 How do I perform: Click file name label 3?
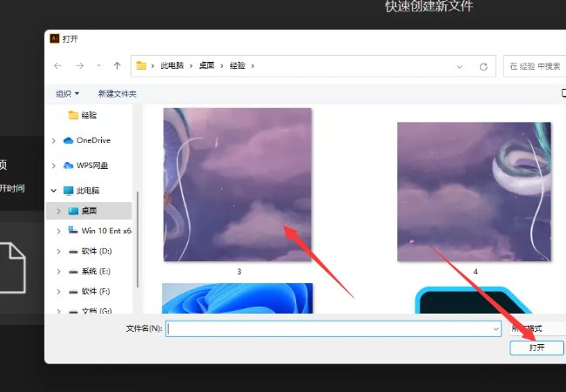239,272
